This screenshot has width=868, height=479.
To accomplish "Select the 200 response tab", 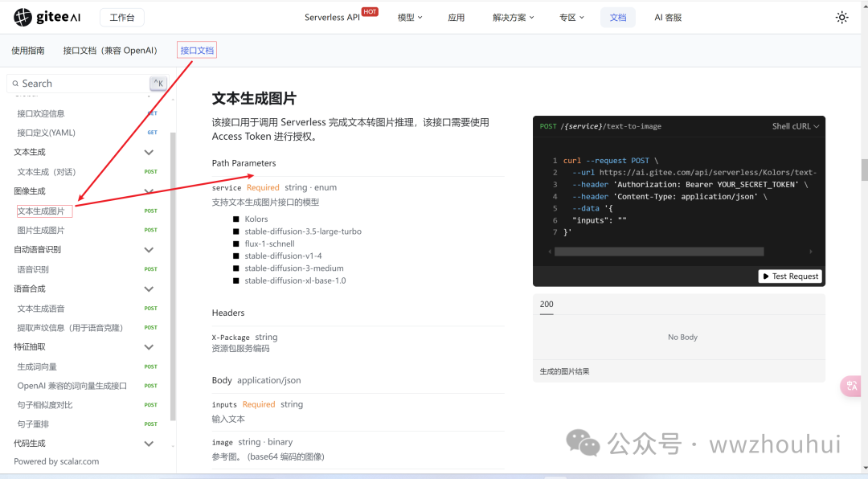I will coord(547,305).
